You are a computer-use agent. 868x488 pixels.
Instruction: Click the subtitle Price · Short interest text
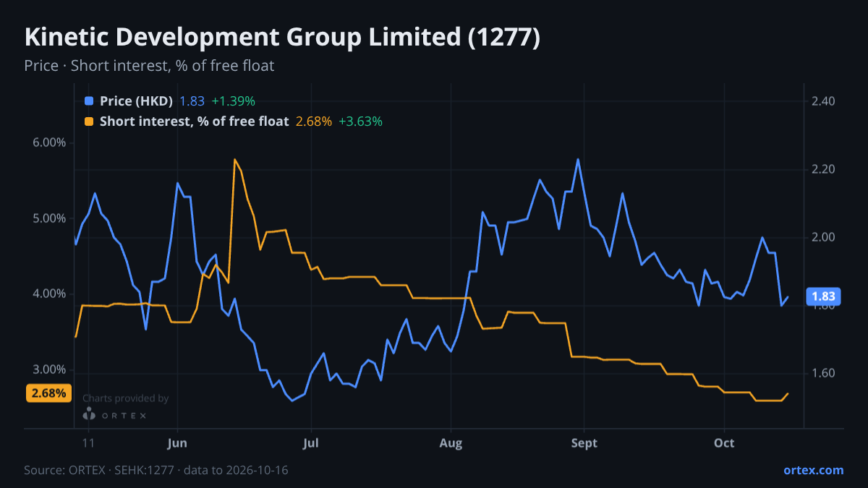149,66
